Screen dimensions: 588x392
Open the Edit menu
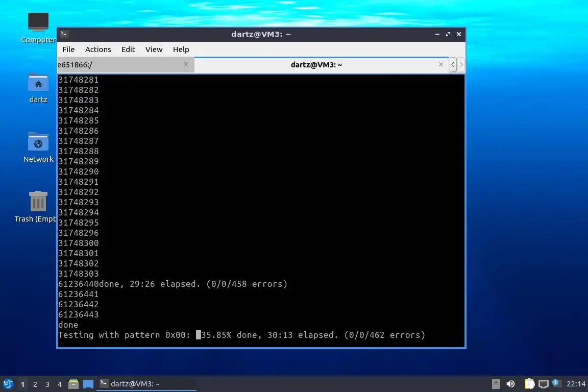128,50
